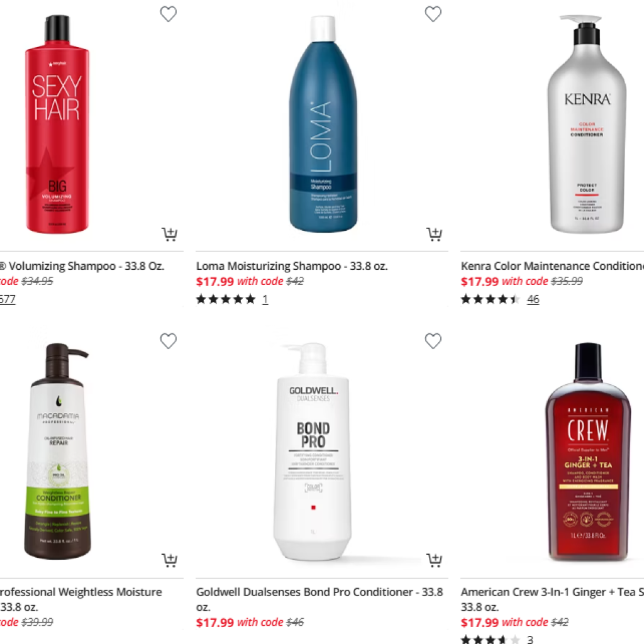View the 46 reviews for Kenra conditioner

pyautogui.click(x=533, y=299)
